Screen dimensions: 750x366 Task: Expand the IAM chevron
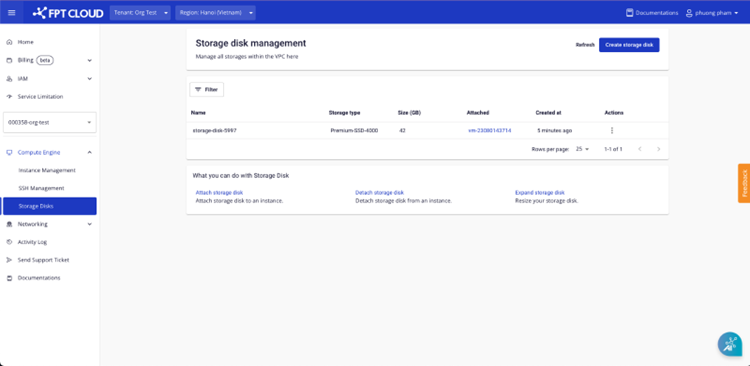tap(89, 78)
